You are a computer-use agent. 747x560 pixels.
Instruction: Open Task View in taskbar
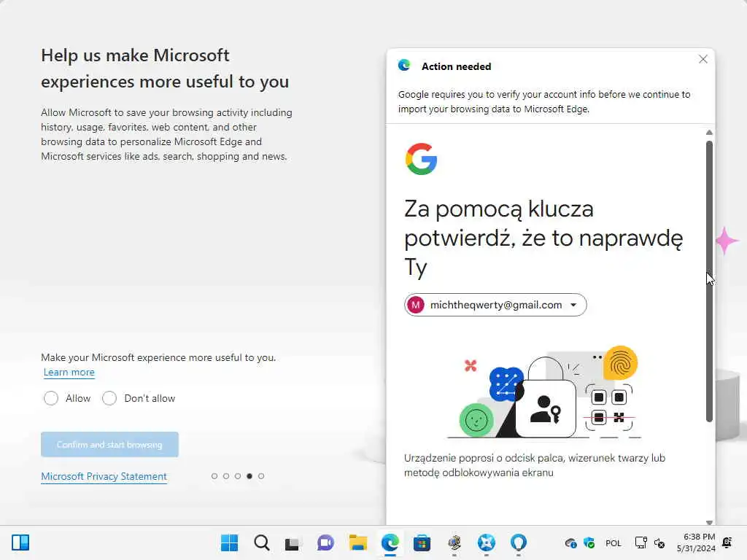click(292, 542)
